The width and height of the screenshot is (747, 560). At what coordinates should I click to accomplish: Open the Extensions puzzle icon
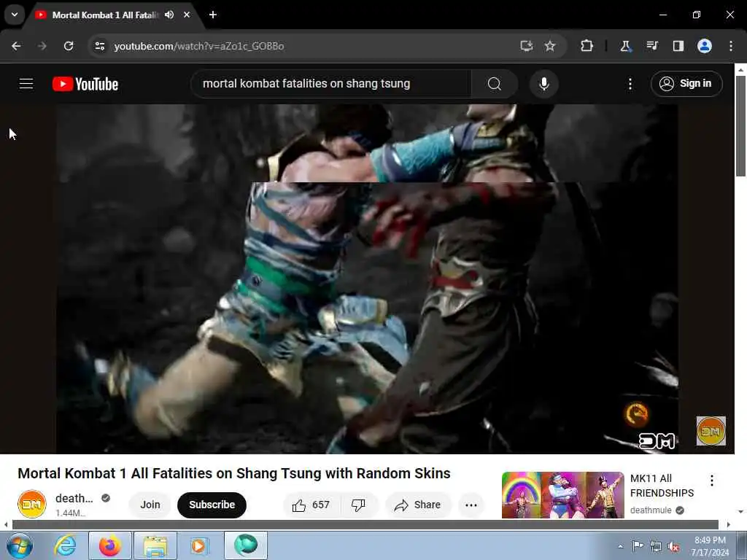pyautogui.click(x=587, y=46)
